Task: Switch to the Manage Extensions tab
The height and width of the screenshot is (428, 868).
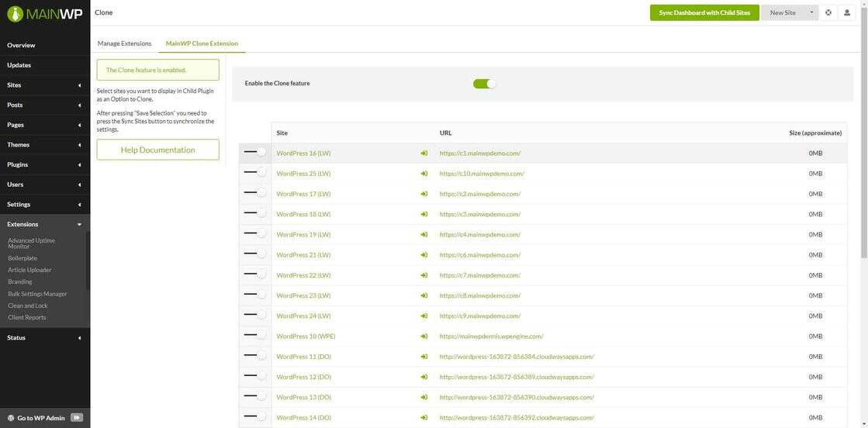Action: tap(124, 43)
